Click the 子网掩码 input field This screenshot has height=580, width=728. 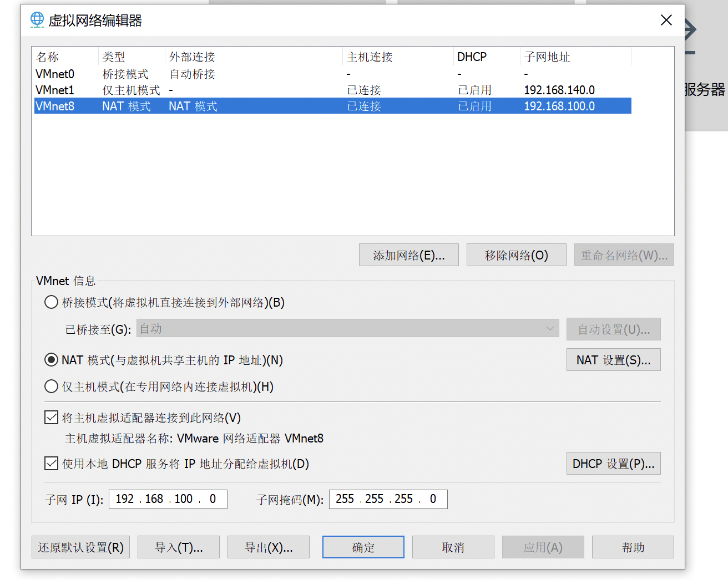(x=388, y=499)
